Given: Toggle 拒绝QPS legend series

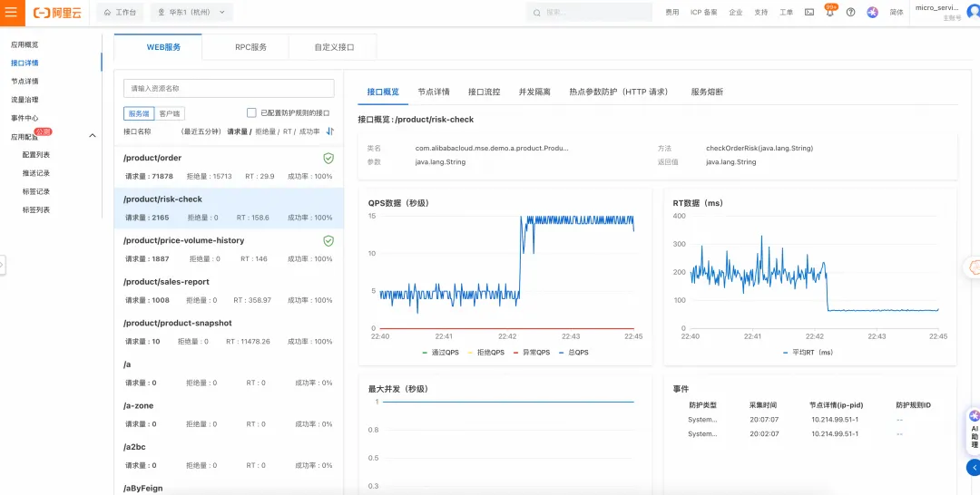Looking at the screenshot, I should coord(485,352).
